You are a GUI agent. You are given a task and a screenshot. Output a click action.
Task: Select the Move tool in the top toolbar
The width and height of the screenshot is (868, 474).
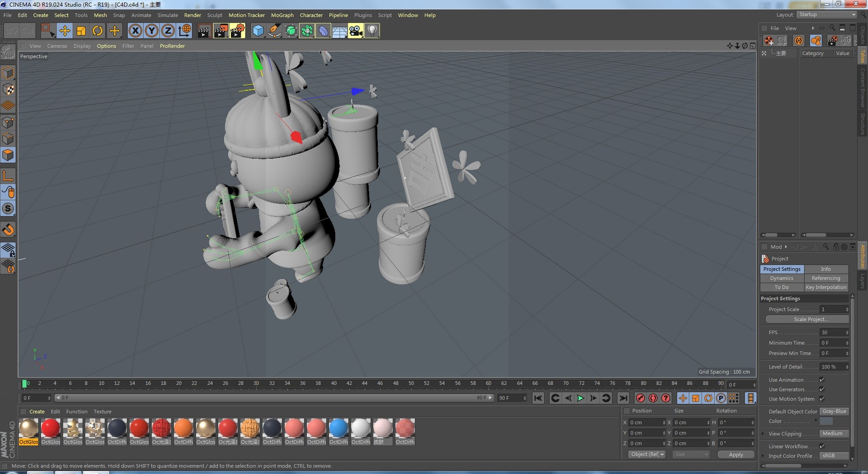[65, 31]
